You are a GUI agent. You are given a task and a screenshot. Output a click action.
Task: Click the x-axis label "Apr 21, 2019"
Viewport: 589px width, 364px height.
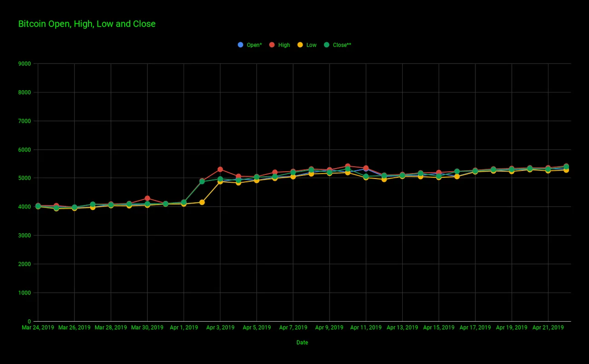(x=548, y=328)
